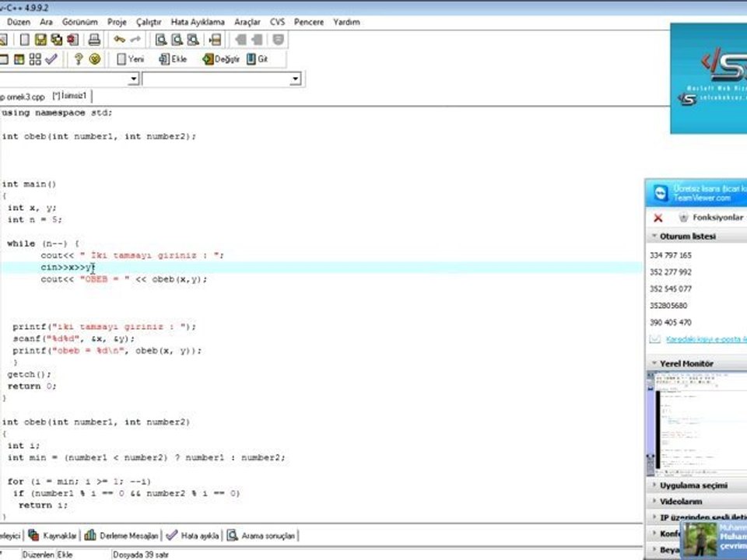Click the Redo arrow icon
This screenshot has width=747, height=560.
(135, 40)
